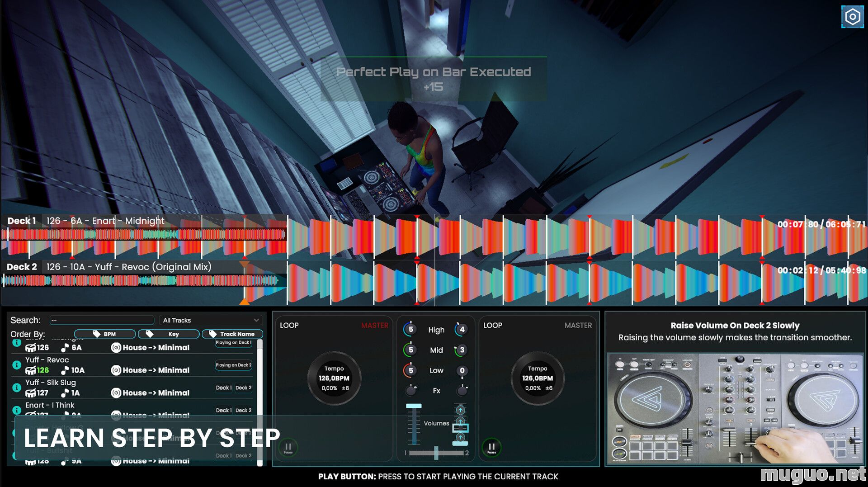Toggle MASTER on the left deck
The width and height of the screenshot is (868, 487).
[x=374, y=325]
